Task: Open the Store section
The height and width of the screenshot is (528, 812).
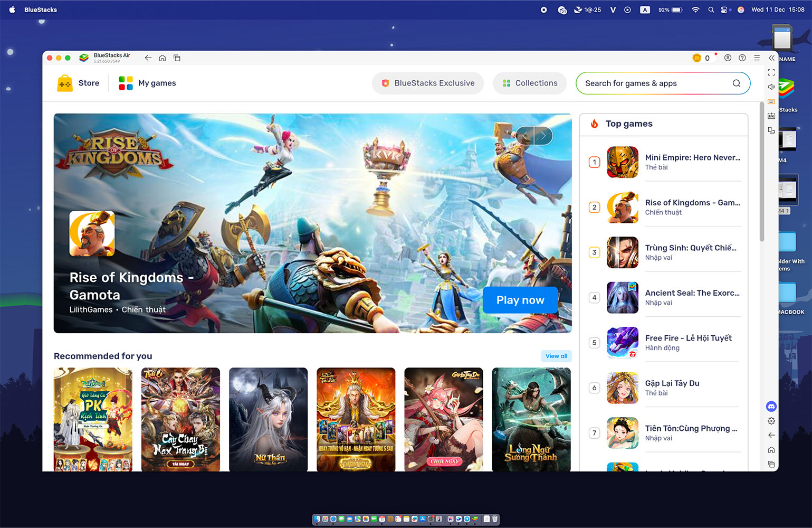Action: [x=78, y=83]
